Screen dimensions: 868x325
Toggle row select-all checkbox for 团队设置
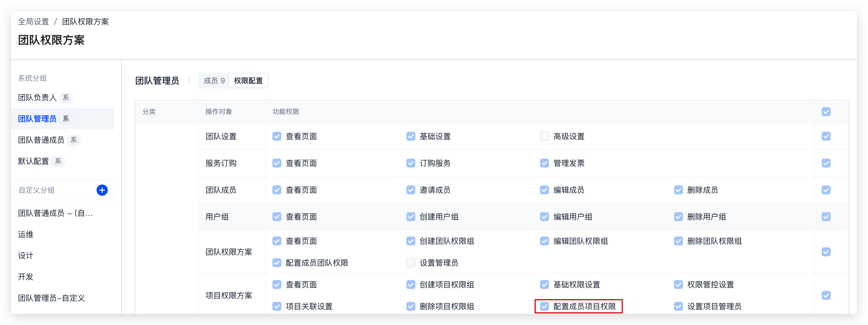[826, 136]
